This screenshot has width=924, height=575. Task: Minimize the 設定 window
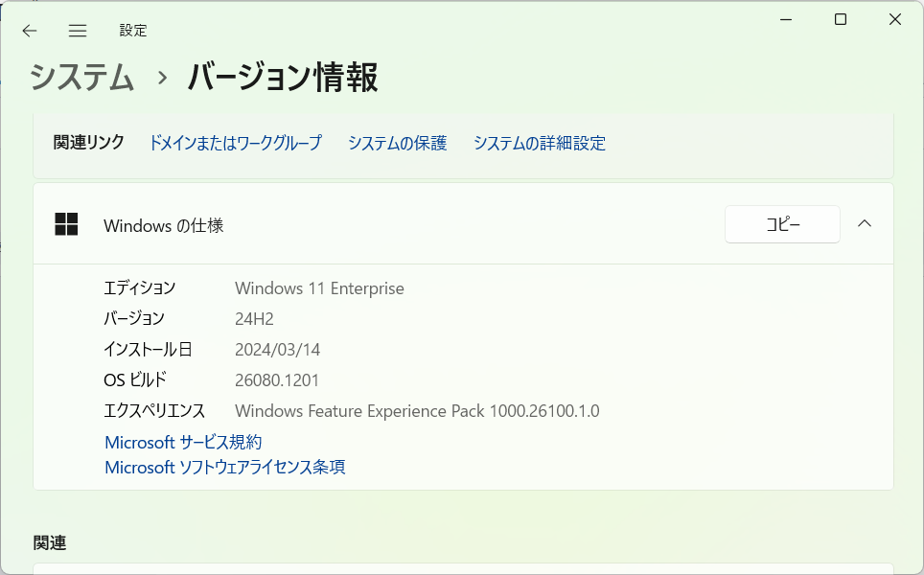785,18
